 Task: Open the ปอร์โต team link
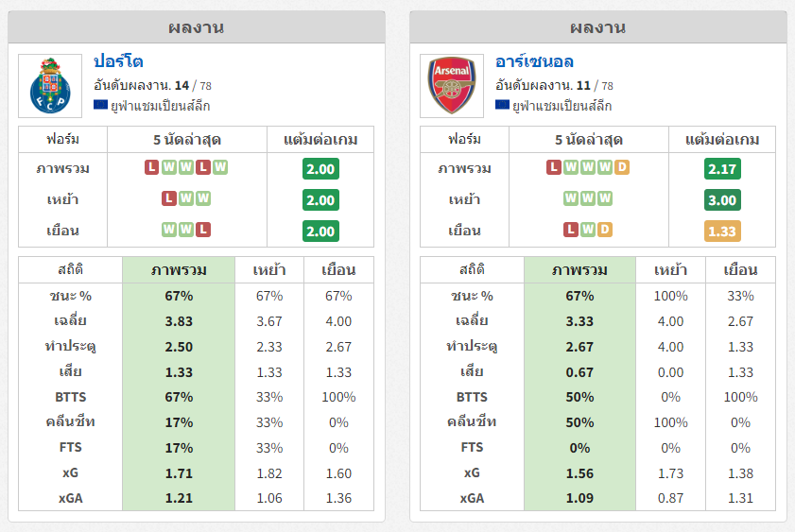click(x=119, y=61)
